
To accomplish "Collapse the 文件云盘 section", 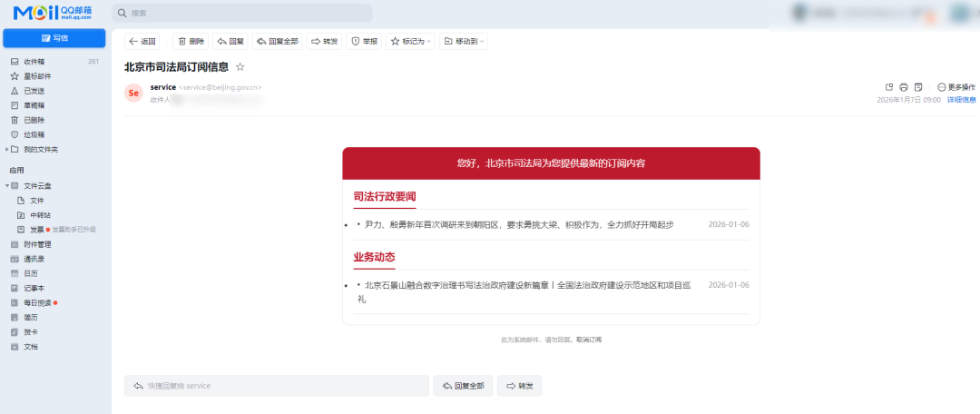I will [7, 185].
